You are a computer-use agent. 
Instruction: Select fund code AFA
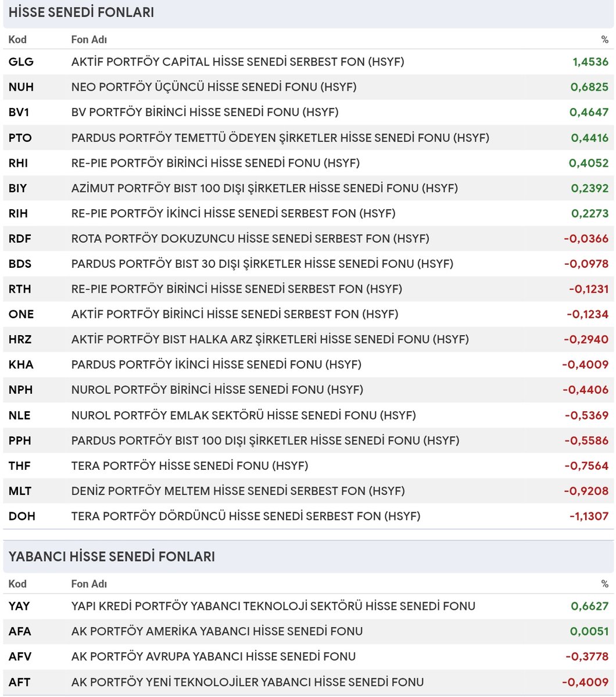(x=19, y=631)
